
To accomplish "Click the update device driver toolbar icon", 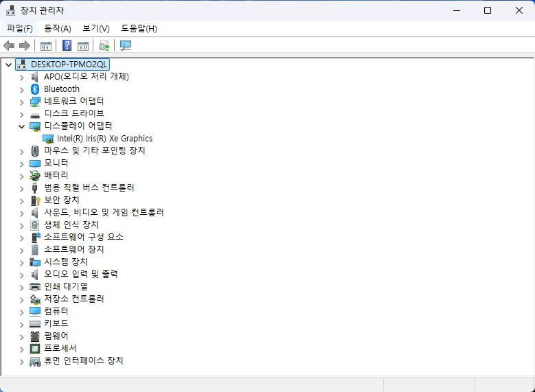I will [x=104, y=45].
